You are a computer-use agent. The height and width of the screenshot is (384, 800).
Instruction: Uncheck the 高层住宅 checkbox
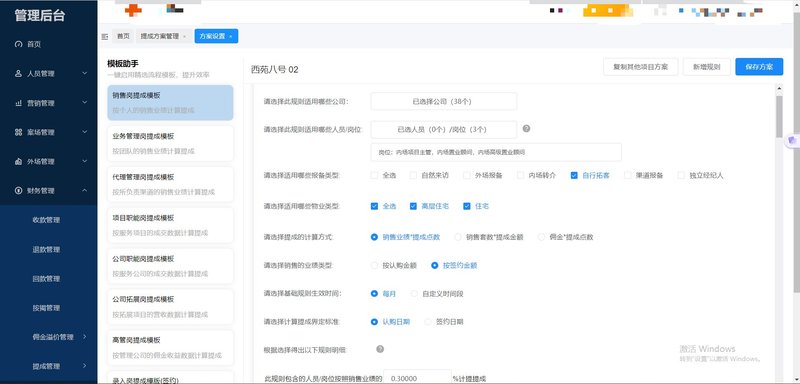[413, 207]
